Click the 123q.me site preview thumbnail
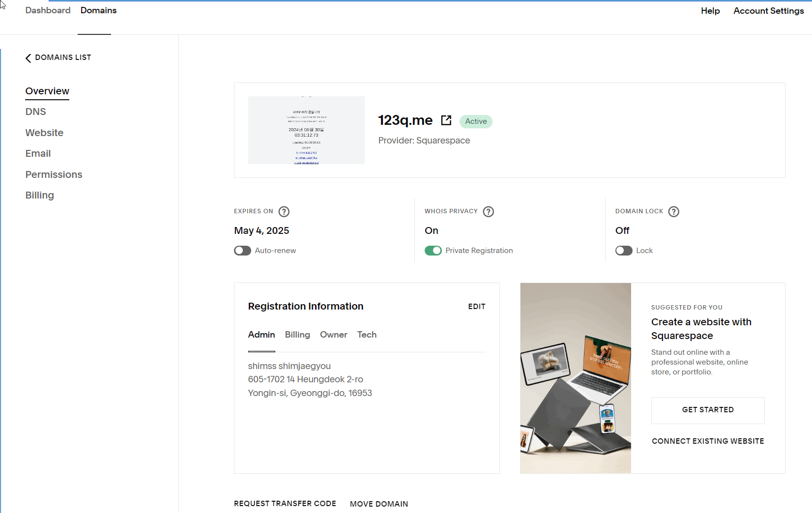812x513 pixels. coord(306,130)
